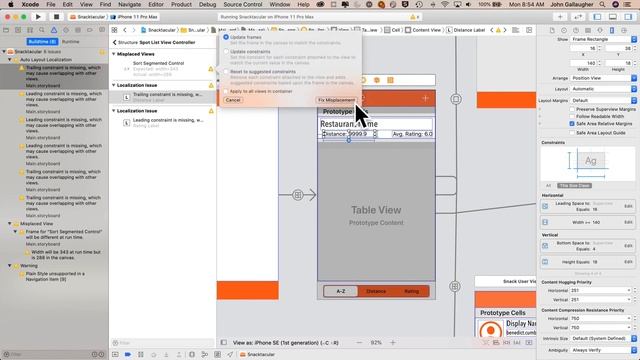This screenshot has height=360, width=640.
Task: Select the Update constraints radio option
Action: 226,52
